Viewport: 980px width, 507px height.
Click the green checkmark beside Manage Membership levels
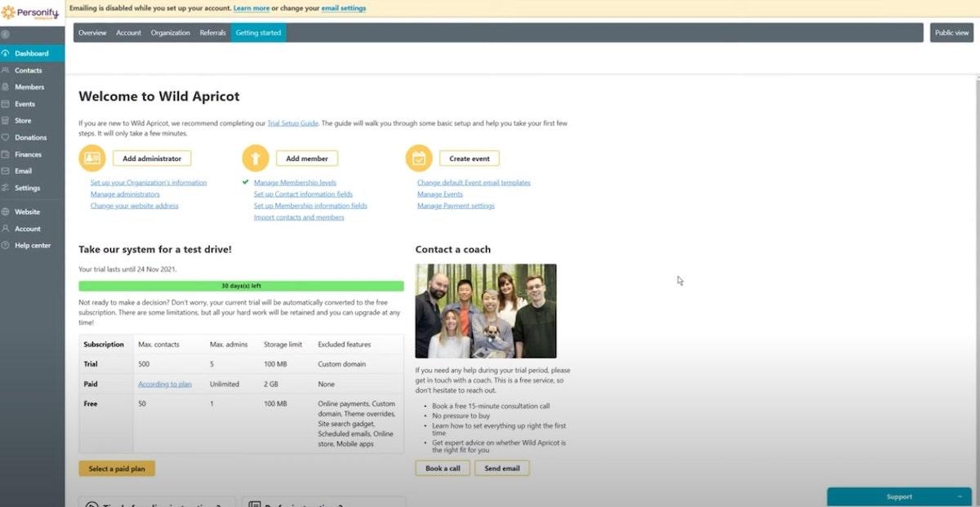click(x=246, y=182)
